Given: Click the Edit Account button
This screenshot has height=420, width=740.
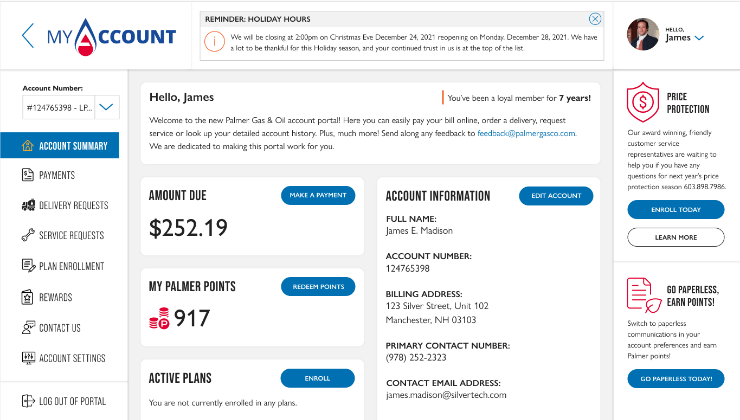Looking at the screenshot, I should 556,197.
